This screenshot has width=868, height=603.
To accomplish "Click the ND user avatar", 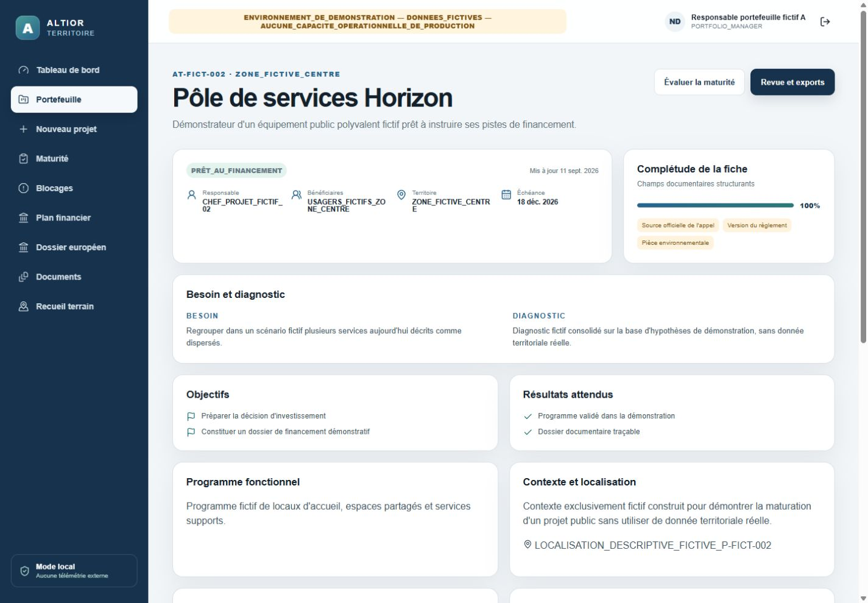I will pyautogui.click(x=675, y=22).
